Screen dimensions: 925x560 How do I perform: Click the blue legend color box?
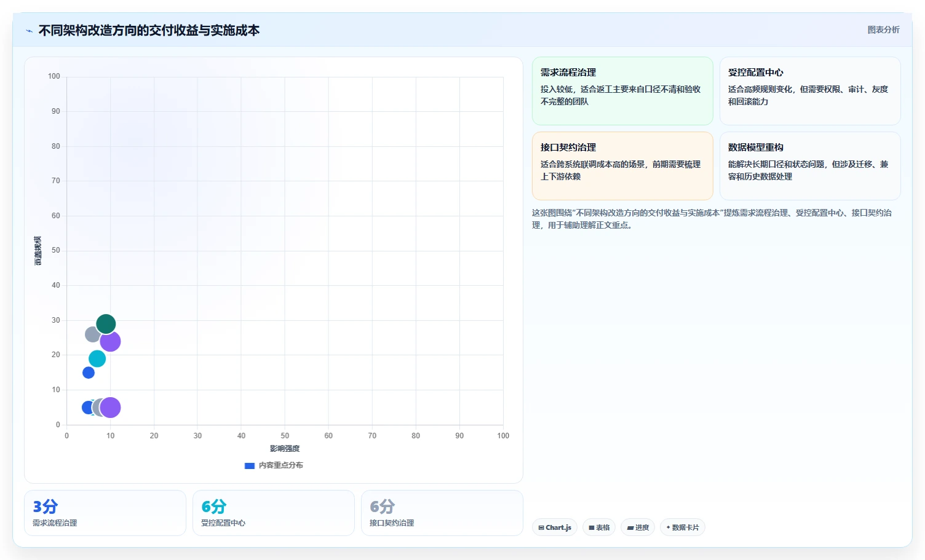250,466
